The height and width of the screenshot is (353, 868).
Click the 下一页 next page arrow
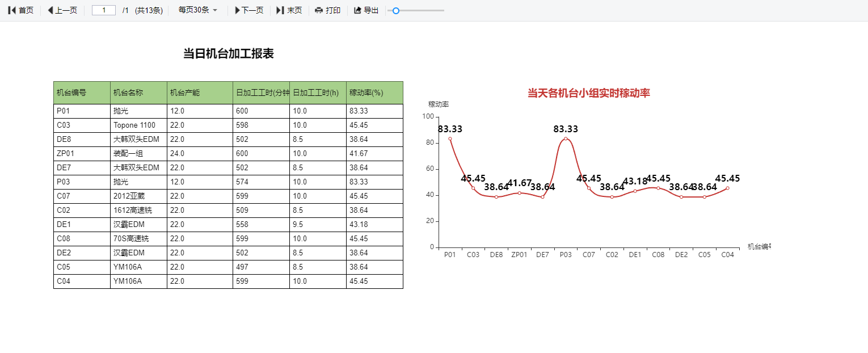(238, 10)
